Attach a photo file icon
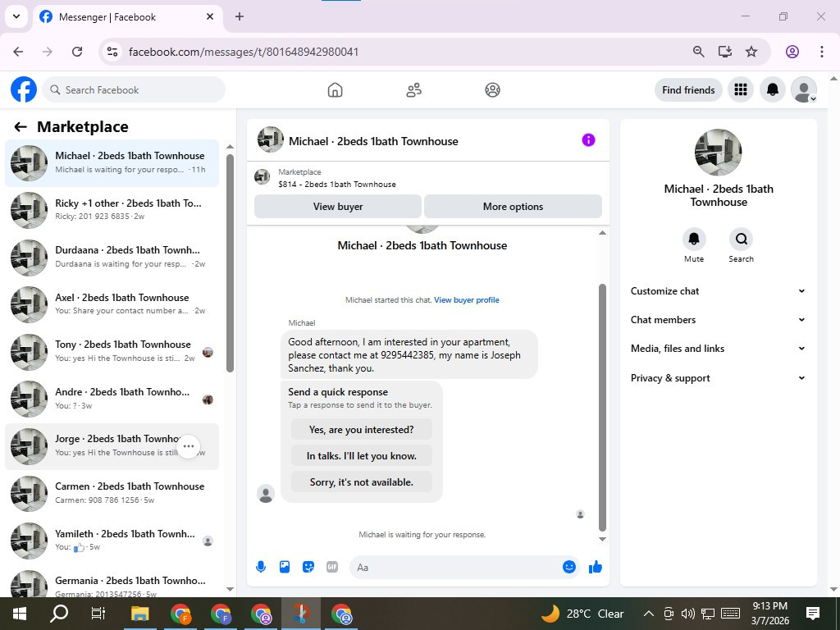The width and height of the screenshot is (840, 630). 285,567
